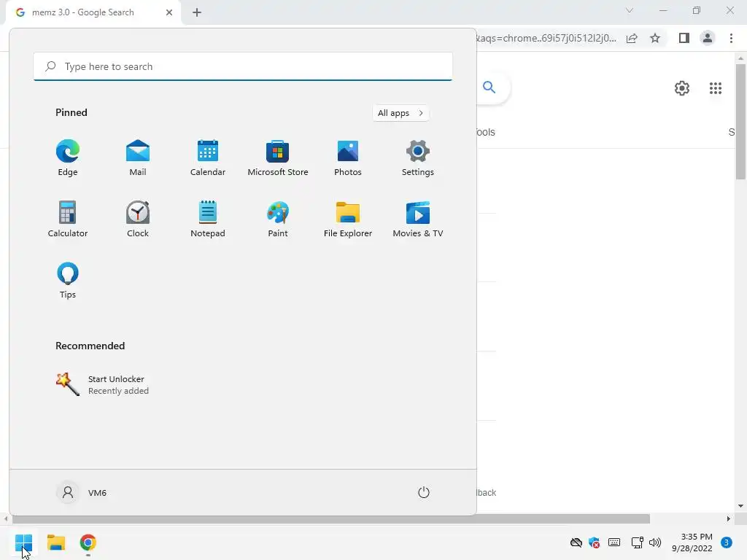This screenshot has height=560, width=747.
Task: Bookmark this page with the star
Action: click(x=655, y=38)
